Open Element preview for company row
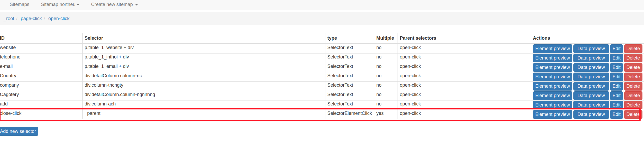 tap(552, 86)
